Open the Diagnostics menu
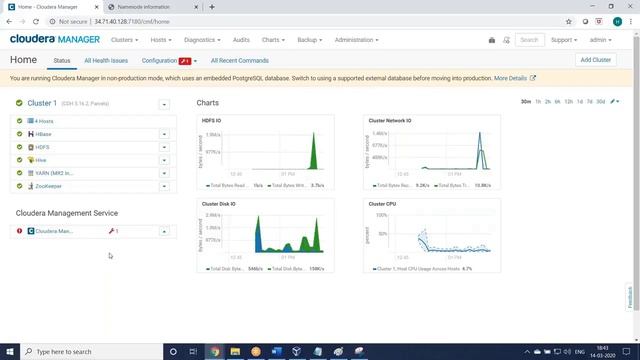Viewport: 640px width, 360px height. pyautogui.click(x=202, y=40)
